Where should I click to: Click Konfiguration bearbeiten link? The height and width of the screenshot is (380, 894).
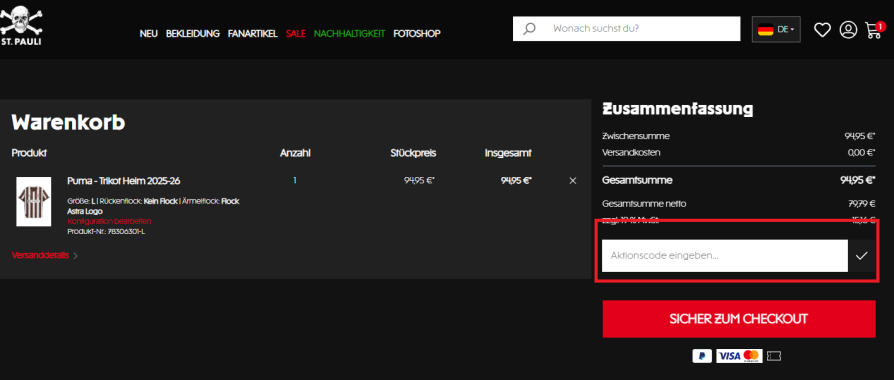[109, 221]
